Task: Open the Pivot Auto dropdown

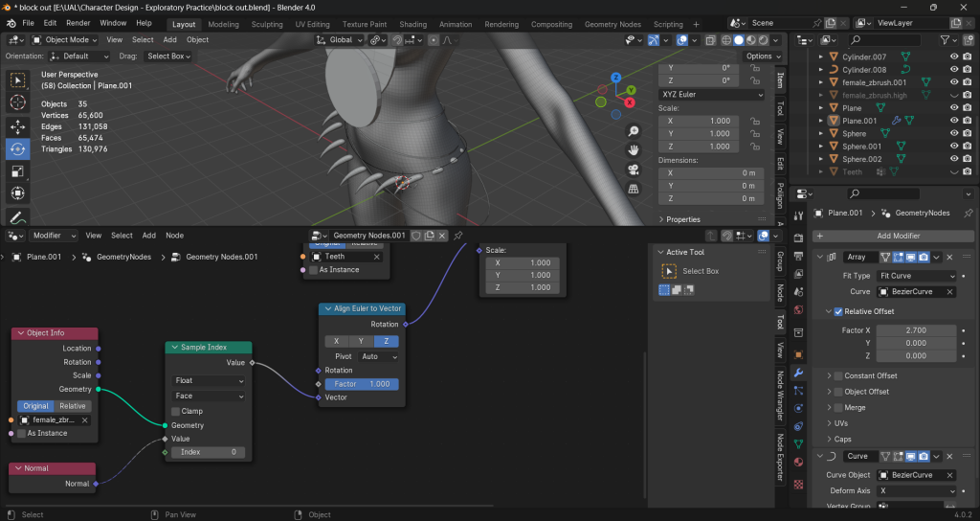Action: pyautogui.click(x=379, y=356)
